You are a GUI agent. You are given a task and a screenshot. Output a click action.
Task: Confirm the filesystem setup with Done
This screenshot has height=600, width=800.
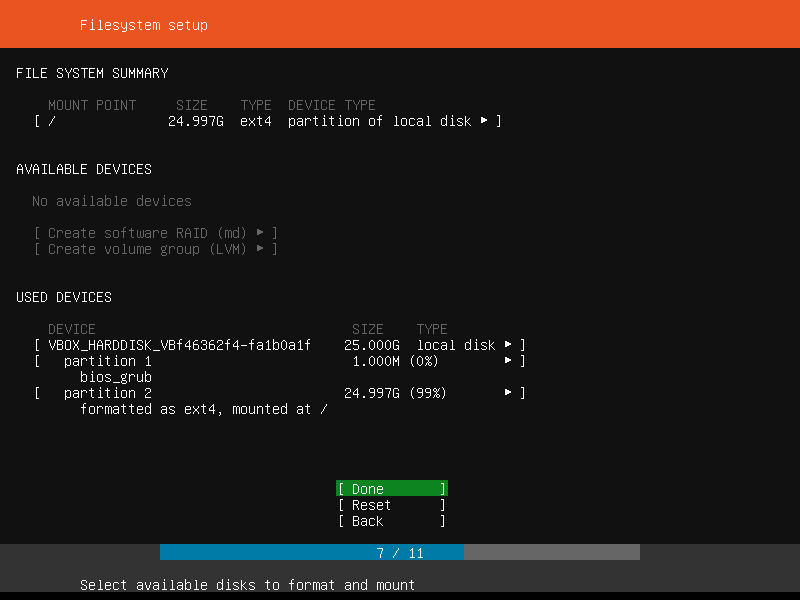[390, 488]
